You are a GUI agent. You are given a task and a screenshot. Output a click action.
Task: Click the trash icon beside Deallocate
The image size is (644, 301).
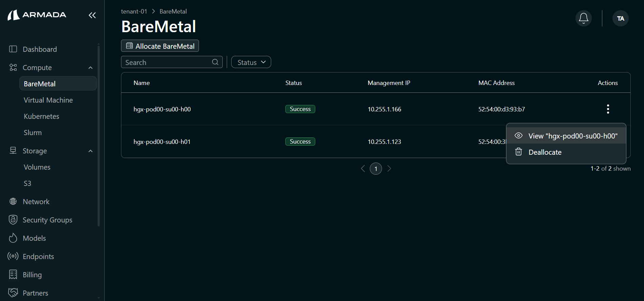tap(519, 152)
